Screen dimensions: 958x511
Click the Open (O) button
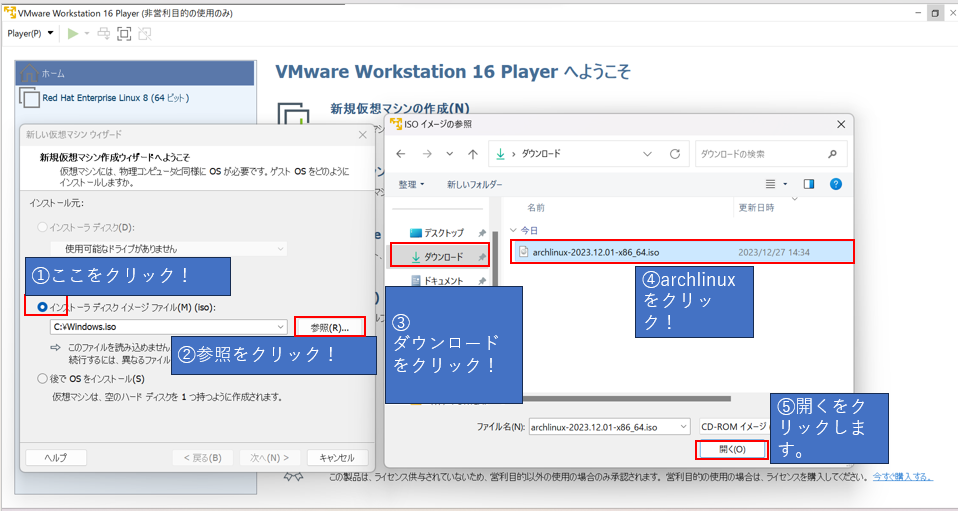(x=732, y=449)
